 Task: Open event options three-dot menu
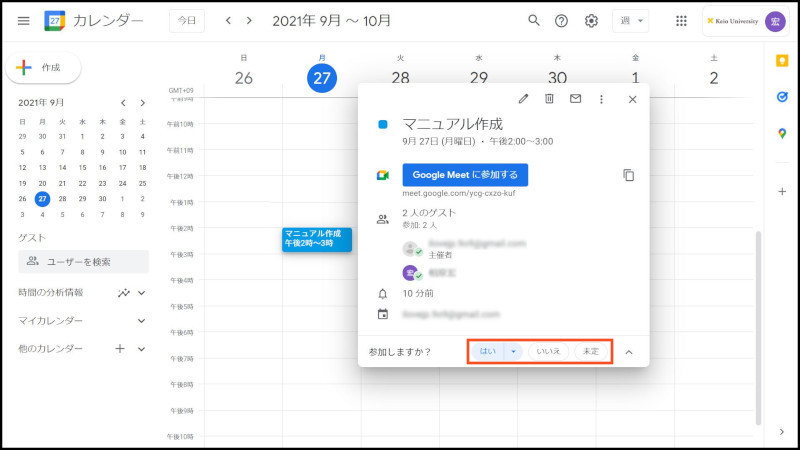[601, 99]
